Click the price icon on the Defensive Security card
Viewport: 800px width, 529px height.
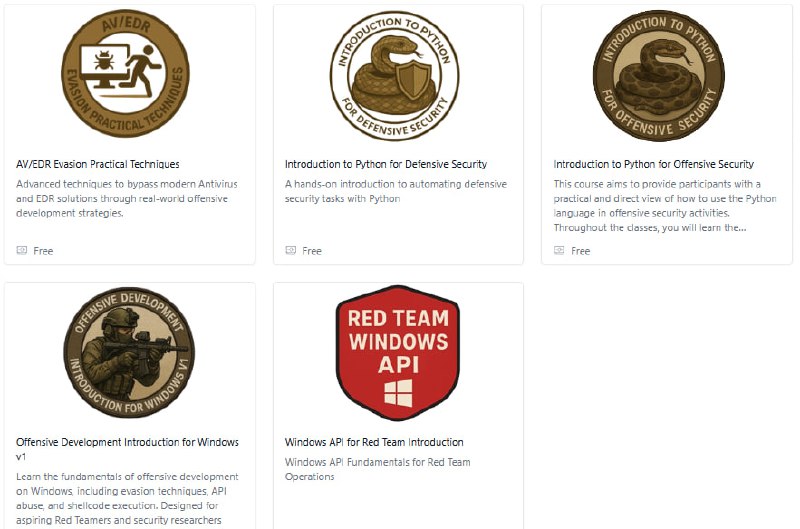291,250
